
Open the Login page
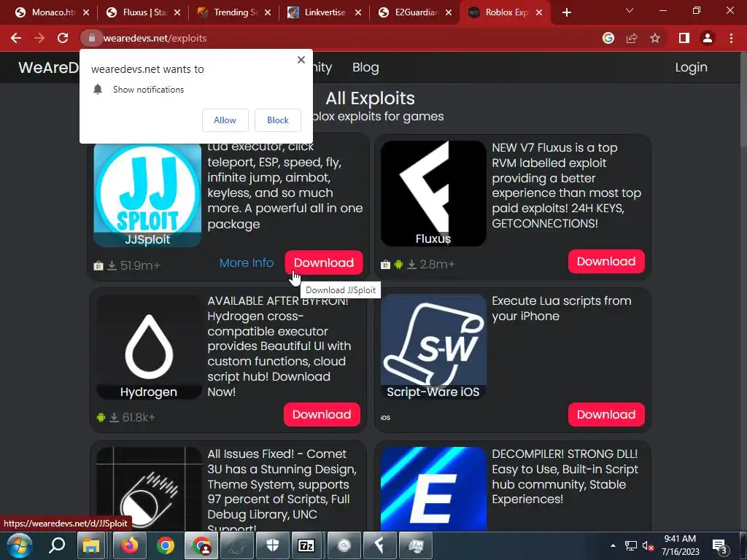click(x=691, y=67)
